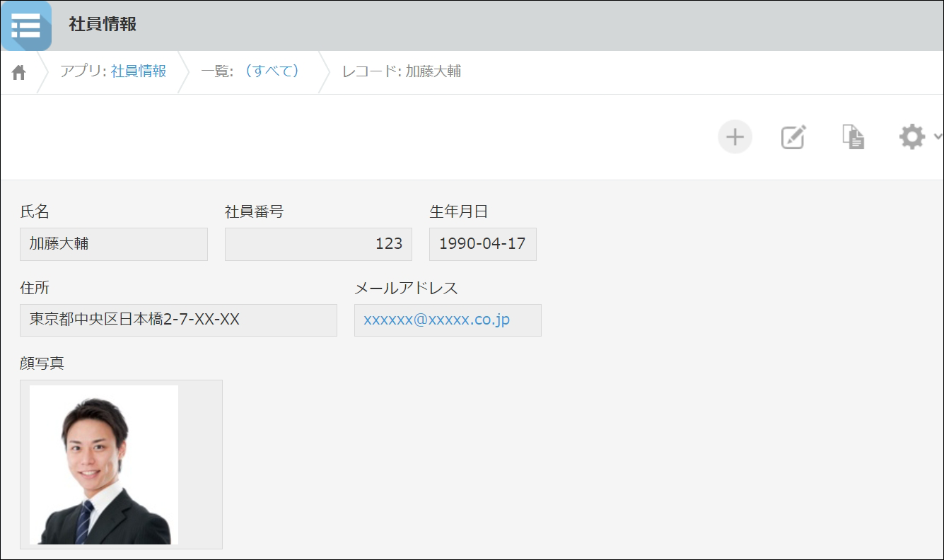The image size is (944, 560).
Task: Open the xxxxxx@xxxxx.co.jp email link
Action: 436,320
